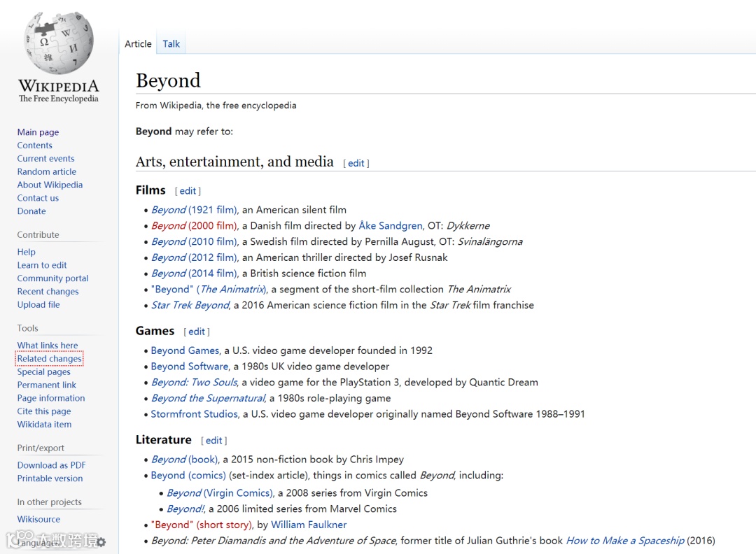Go to Contents in sidebar
This screenshot has height=554, width=756.
[x=35, y=145]
